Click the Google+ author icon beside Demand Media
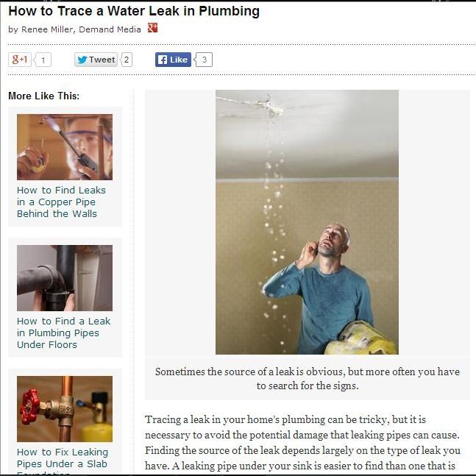This screenshot has width=476, height=476. [152, 28]
